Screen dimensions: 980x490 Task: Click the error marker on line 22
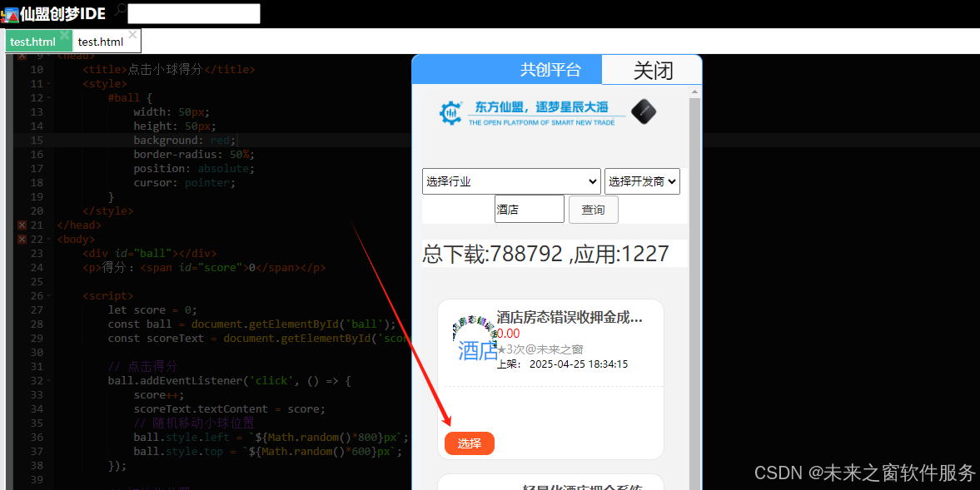point(22,239)
